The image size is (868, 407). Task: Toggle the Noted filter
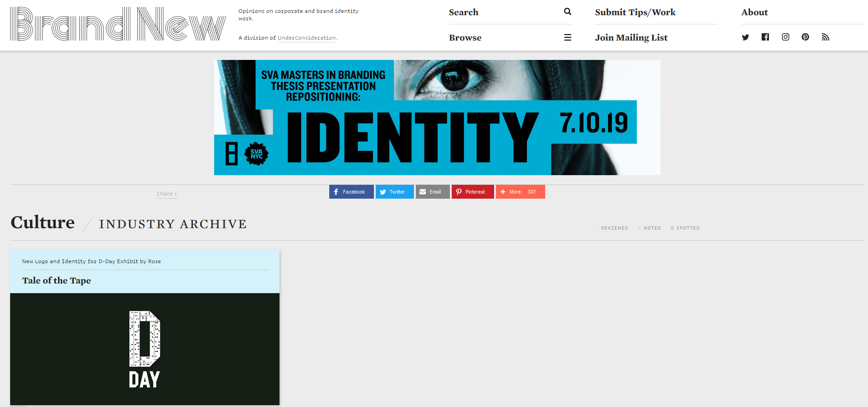(x=649, y=228)
